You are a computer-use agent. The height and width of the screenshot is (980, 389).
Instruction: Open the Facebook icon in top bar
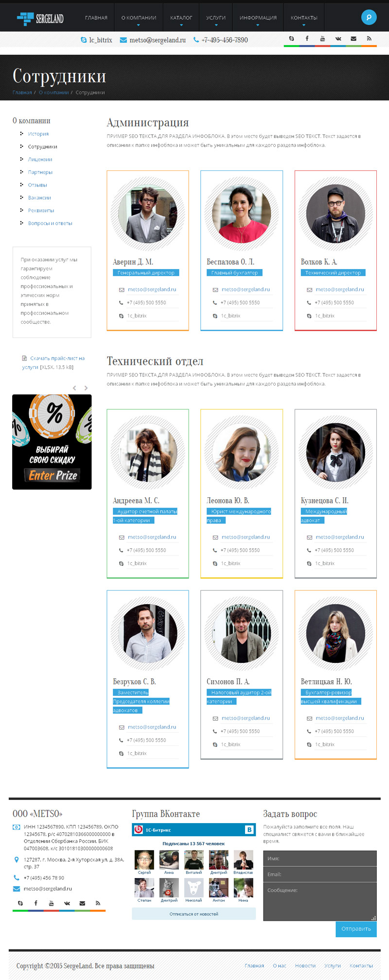point(307,38)
